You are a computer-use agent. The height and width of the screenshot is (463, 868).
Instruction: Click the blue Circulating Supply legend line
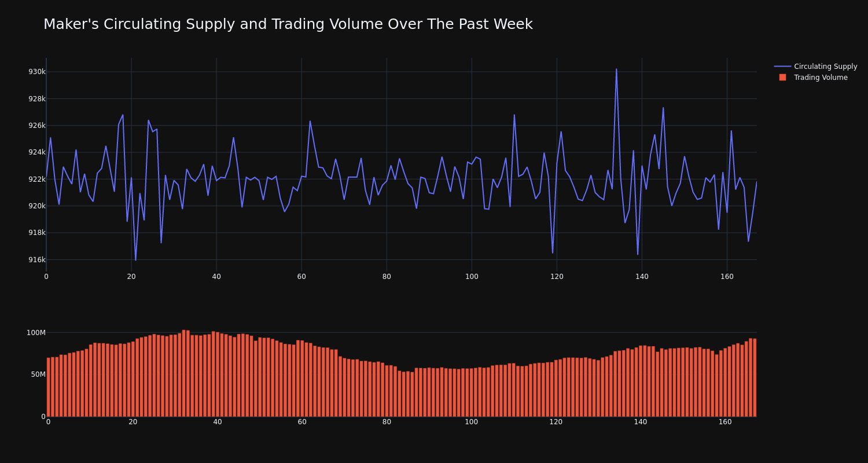[x=782, y=67]
